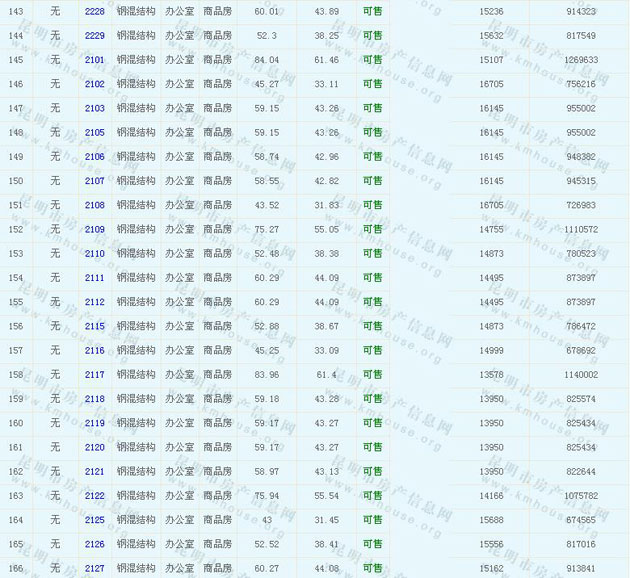Image resolution: width=630 pixels, height=578 pixels.
Task: View room 2117 details
Action: tap(95, 375)
